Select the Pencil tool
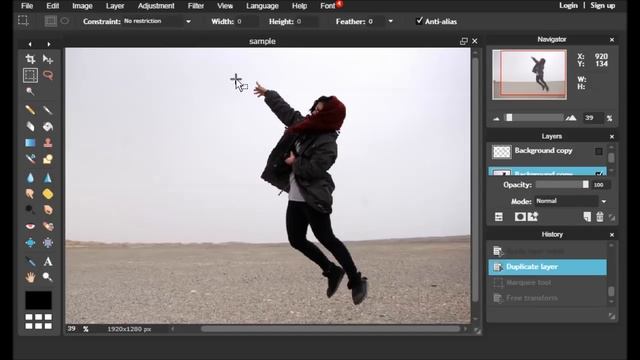 pos(30,110)
